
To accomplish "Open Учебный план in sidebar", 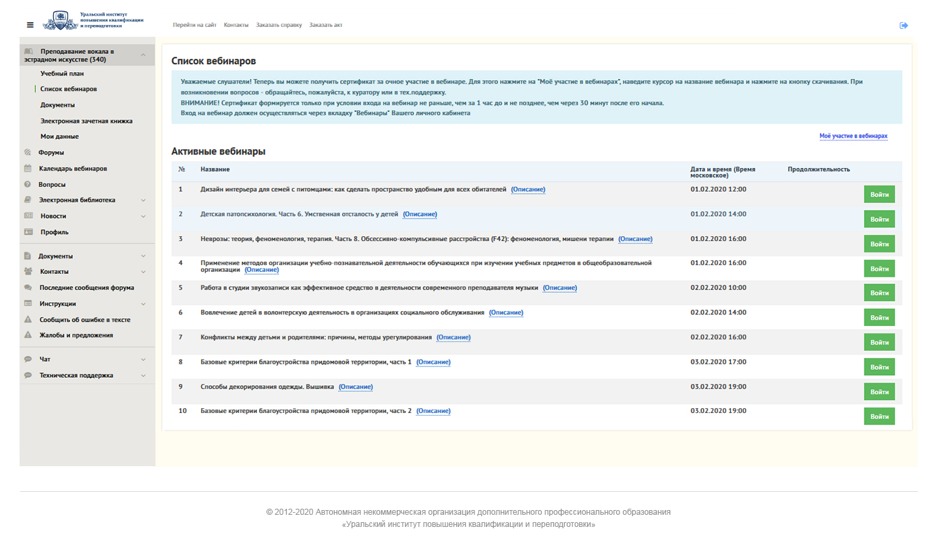I will pyautogui.click(x=62, y=74).
